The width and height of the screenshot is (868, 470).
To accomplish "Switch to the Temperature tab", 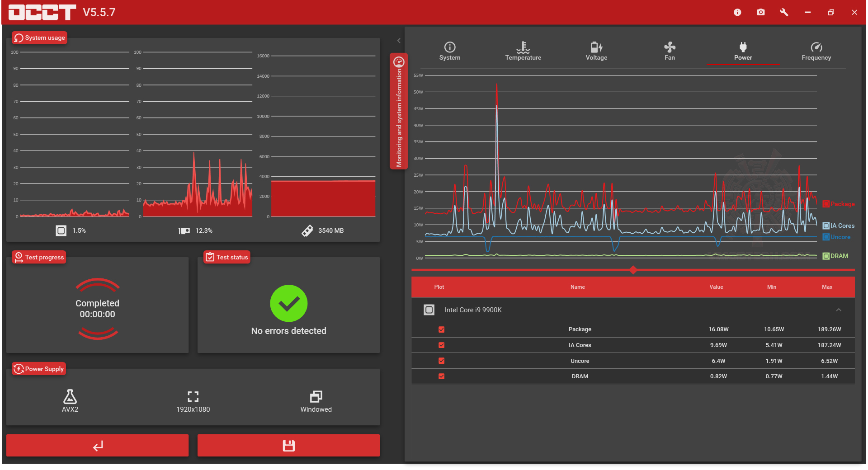I will pyautogui.click(x=523, y=51).
